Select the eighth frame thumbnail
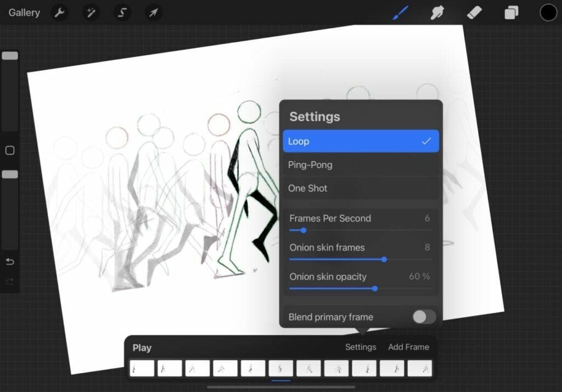Screen dimensions: 562x392 point(336,368)
